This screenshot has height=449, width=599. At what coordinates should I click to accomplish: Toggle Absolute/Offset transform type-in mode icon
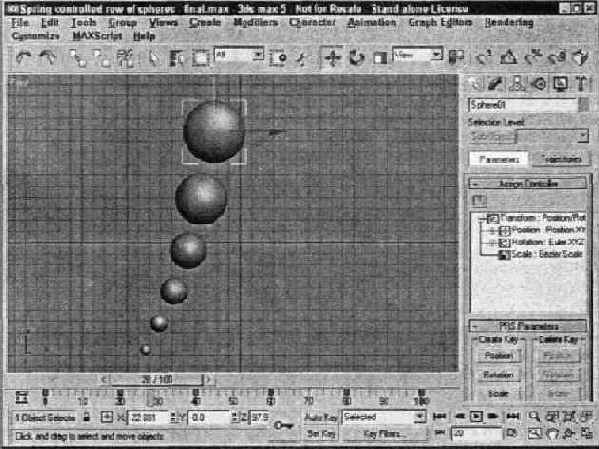pos(107,417)
